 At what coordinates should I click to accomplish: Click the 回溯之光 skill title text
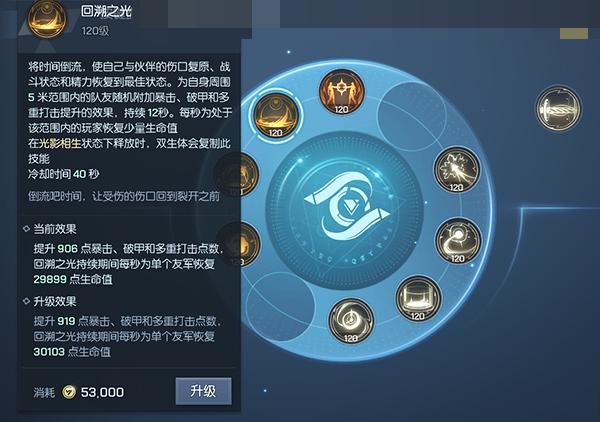tap(106, 11)
